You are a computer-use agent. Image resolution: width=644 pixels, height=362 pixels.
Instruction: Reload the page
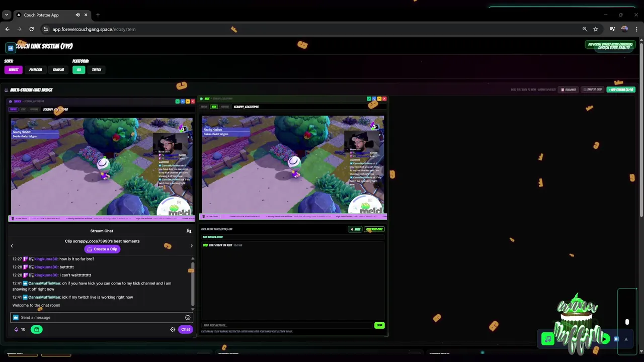pos(31,29)
